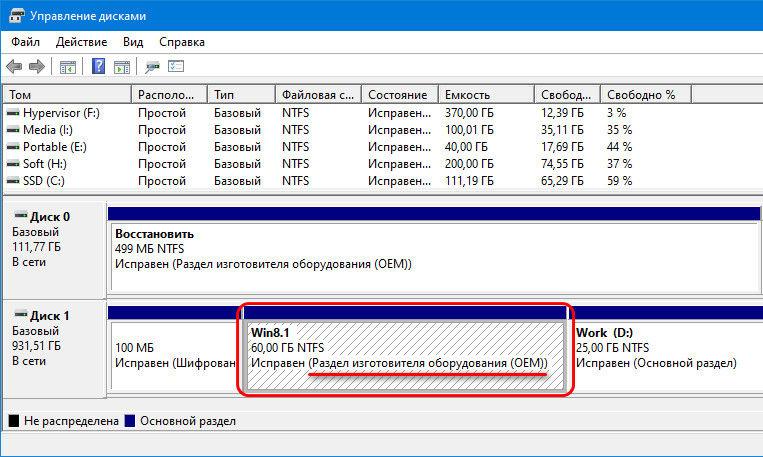Click the SSD (C:) volume icon
This screenshot has height=457, width=763.
[x=13, y=181]
